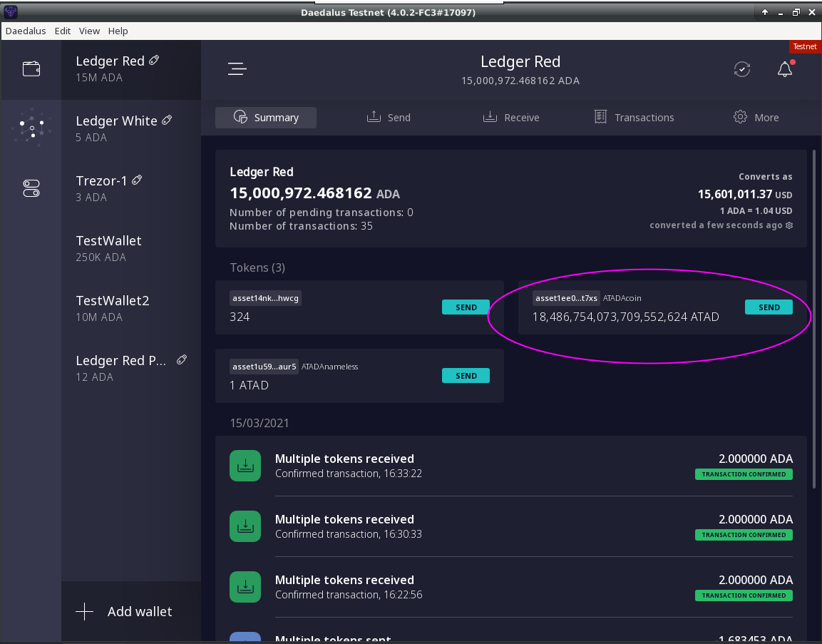Click the plus icon for Add wallet

click(84, 611)
